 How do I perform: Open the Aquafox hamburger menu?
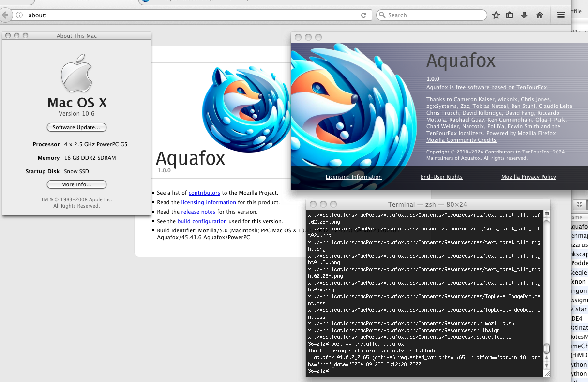pyautogui.click(x=560, y=15)
